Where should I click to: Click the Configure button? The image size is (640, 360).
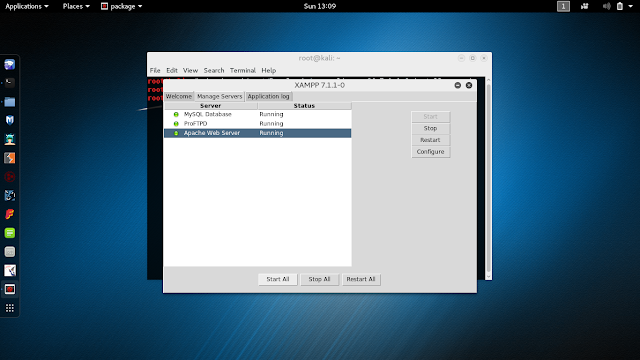430,152
